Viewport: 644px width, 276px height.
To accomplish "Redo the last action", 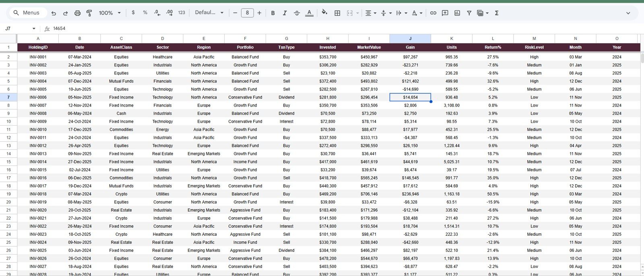I will pyautogui.click(x=65, y=13).
